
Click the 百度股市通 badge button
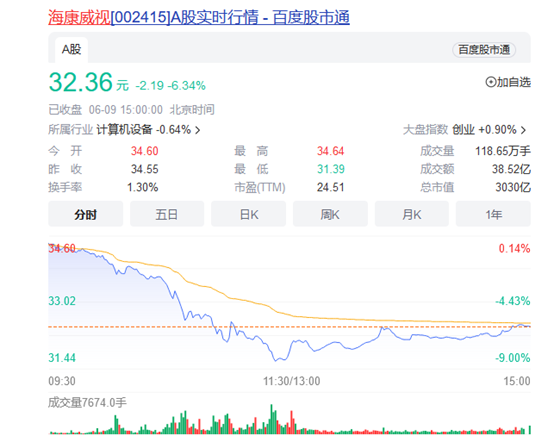[484, 50]
